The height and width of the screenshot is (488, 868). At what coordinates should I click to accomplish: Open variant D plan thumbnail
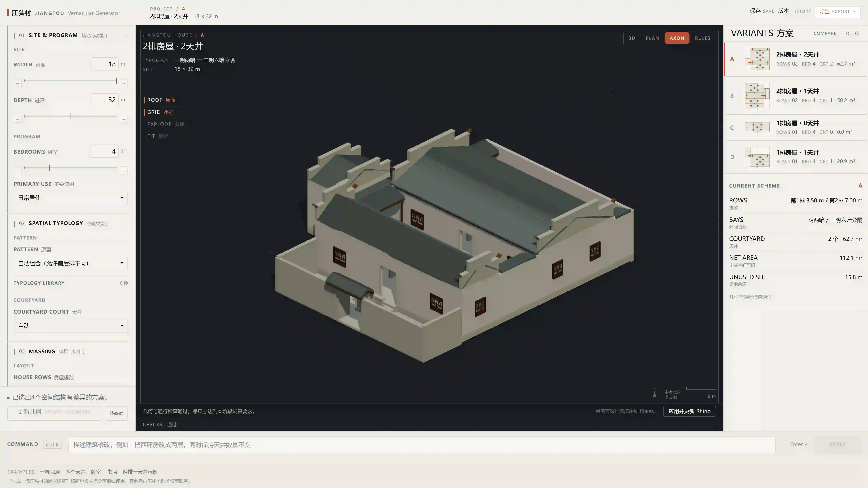point(757,157)
